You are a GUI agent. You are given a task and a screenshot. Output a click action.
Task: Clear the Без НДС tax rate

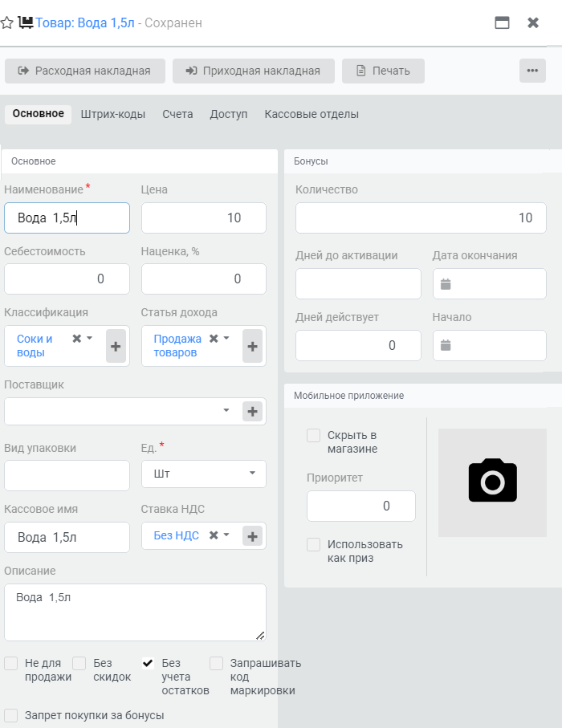(214, 535)
